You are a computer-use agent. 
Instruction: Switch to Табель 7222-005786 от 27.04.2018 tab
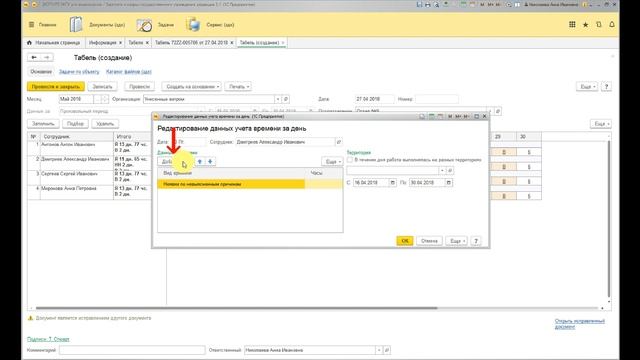point(191,42)
